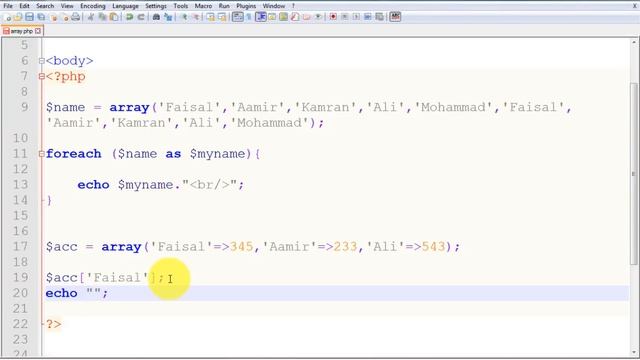Open the Function List panel icon
This screenshot has height=360, width=640.
(295, 17)
